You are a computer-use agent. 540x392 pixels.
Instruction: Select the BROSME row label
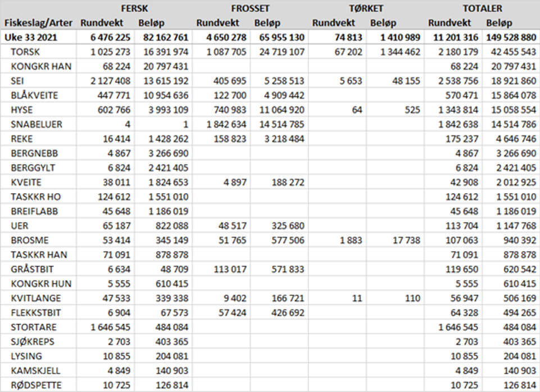(29, 240)
